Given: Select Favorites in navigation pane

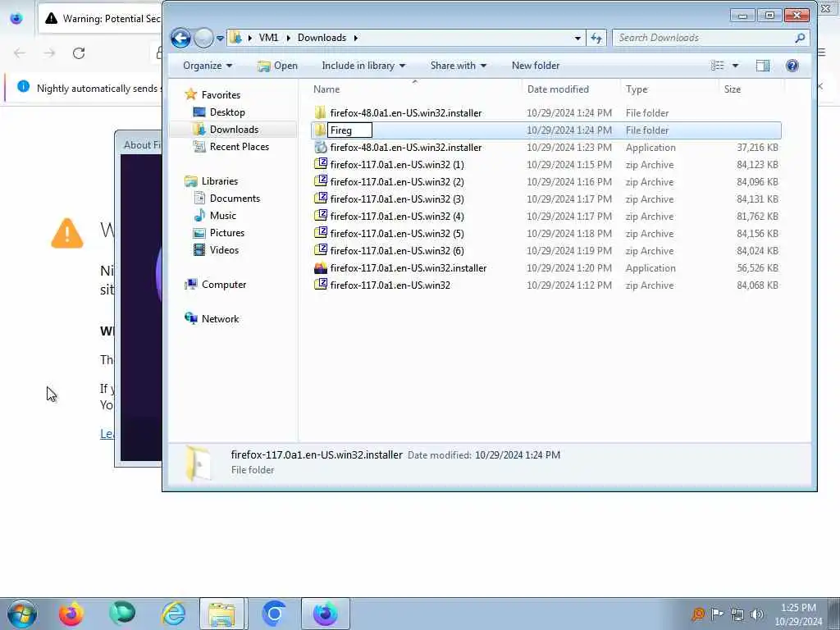Looking at the screenshot, I should click(x=221, y=95).
